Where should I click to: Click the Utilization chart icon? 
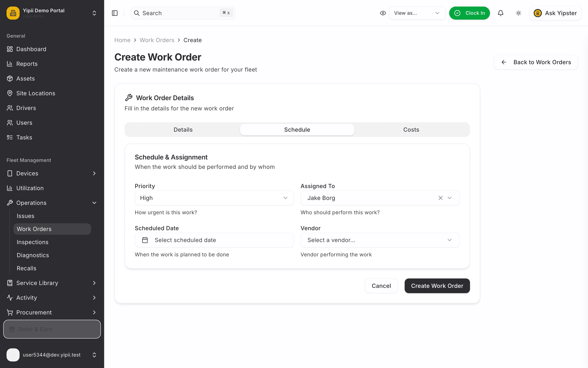coord(10,188)
